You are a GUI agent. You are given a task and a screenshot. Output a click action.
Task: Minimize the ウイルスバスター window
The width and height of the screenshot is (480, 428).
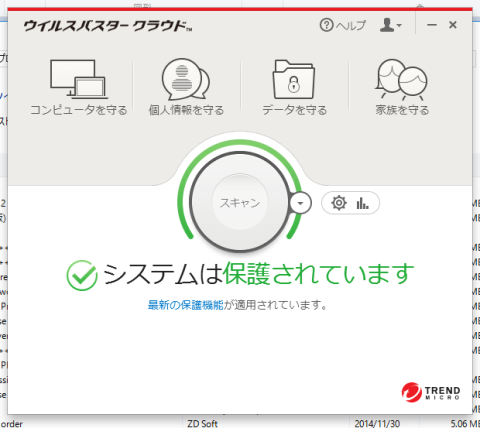click(432, 25)
